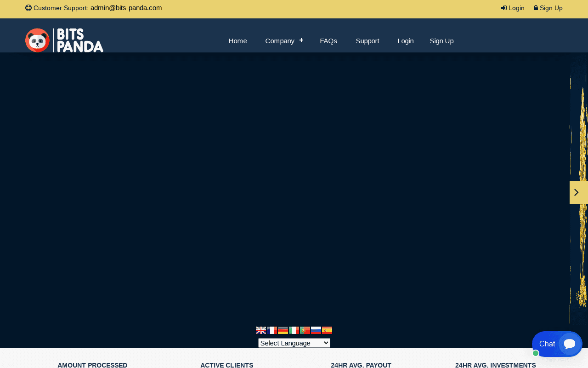Click the admin@bits-panda.com email link
Screen dimensions: 588x368
pos(126,8)
